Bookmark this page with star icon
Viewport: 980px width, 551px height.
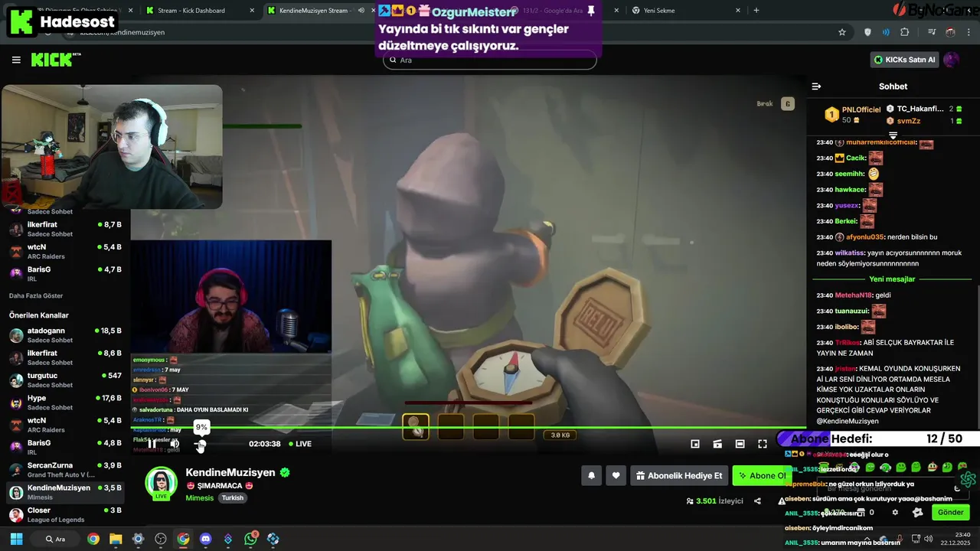point(842,32)
